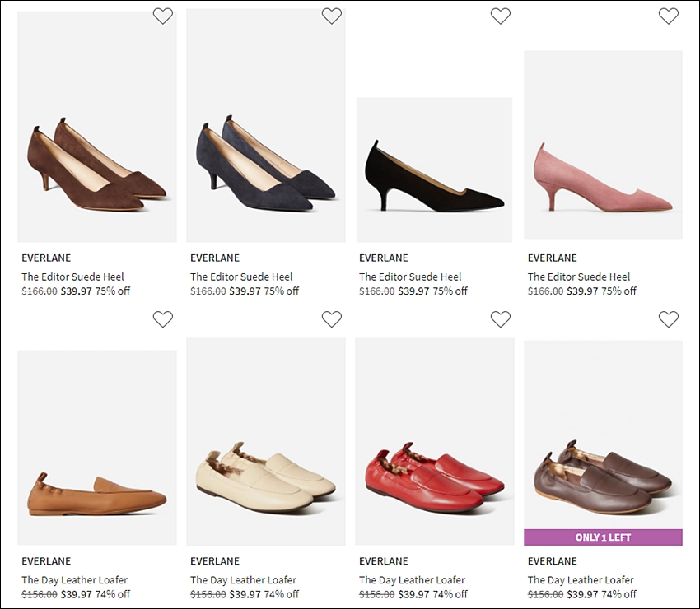Image resolution: width=700 pixels, height=609 pixels.
Task: Select 'The Day Leather Loafer' title under cream loafer
Action: [x=243, y=580]
